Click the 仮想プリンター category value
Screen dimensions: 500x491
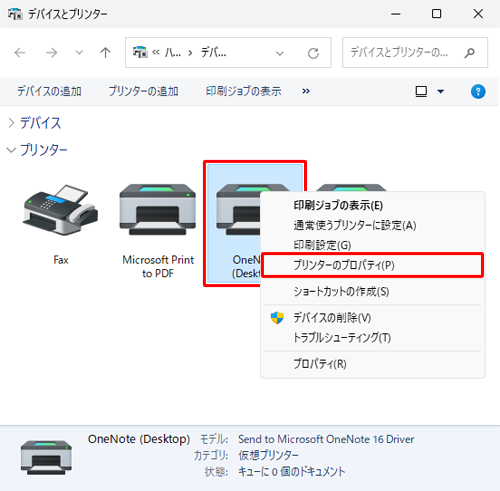[x=268, y=455]
